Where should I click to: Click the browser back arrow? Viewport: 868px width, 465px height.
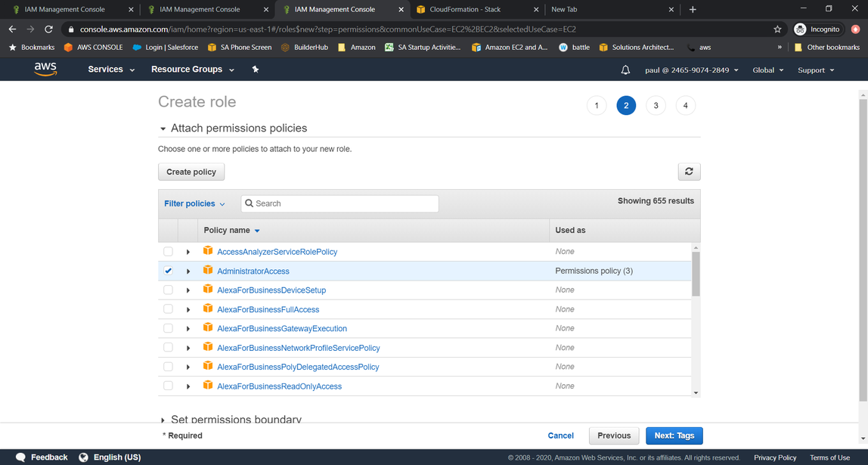[x=12, y=29]
